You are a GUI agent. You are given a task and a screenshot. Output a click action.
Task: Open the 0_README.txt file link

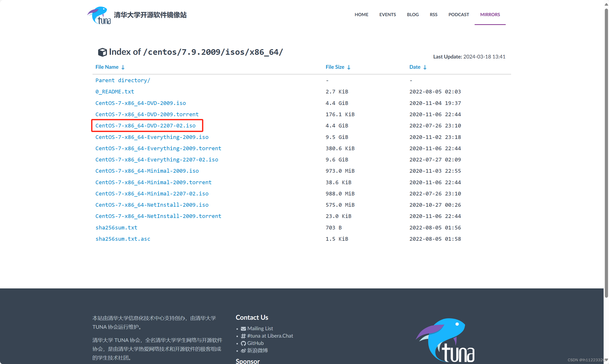click(x=115, y=91)
